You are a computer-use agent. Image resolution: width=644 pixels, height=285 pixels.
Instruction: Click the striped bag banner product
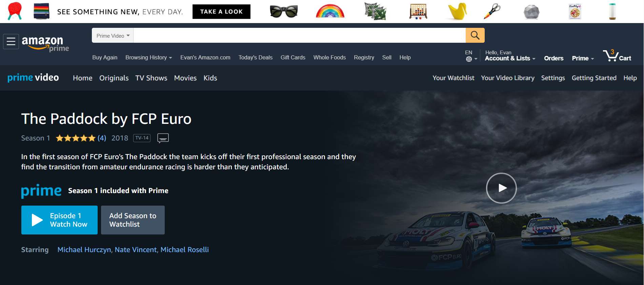41,11
